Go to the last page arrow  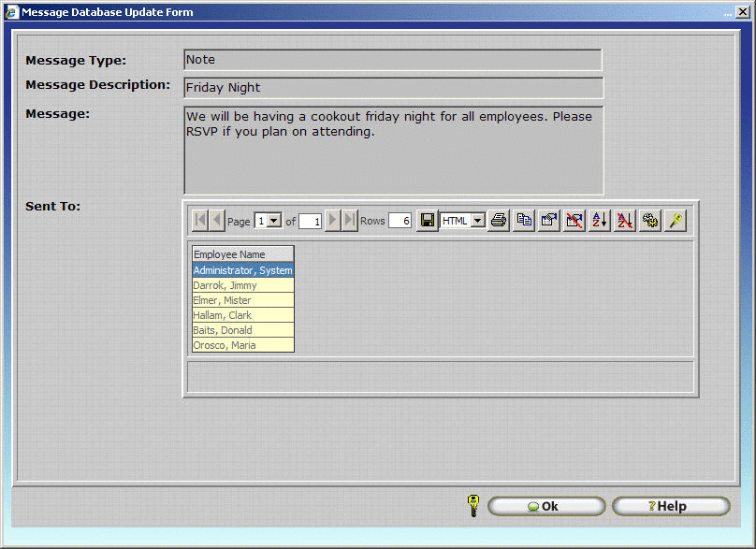[350, 221]
